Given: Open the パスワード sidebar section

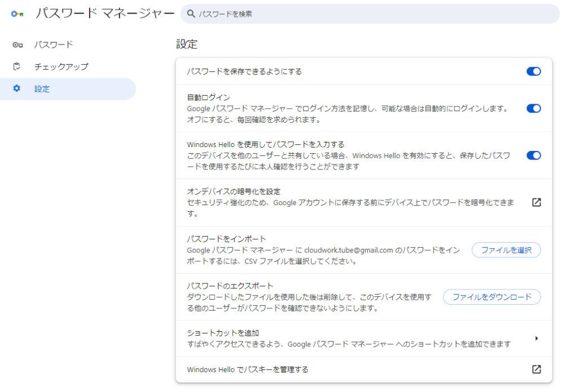Looking at the screenshot, I should [x=54, y=44].
